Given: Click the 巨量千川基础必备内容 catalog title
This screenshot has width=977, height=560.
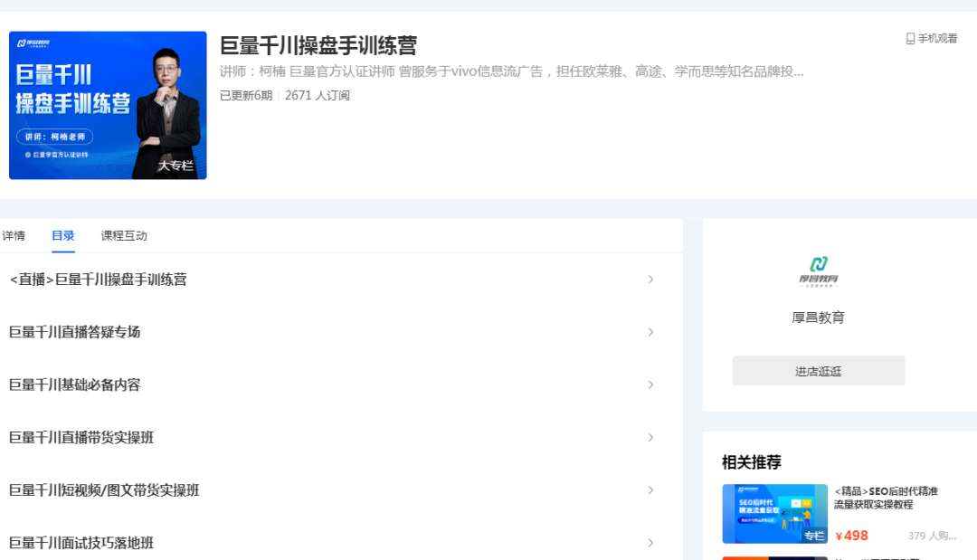Looking at the screenshot, I should 75,384.
